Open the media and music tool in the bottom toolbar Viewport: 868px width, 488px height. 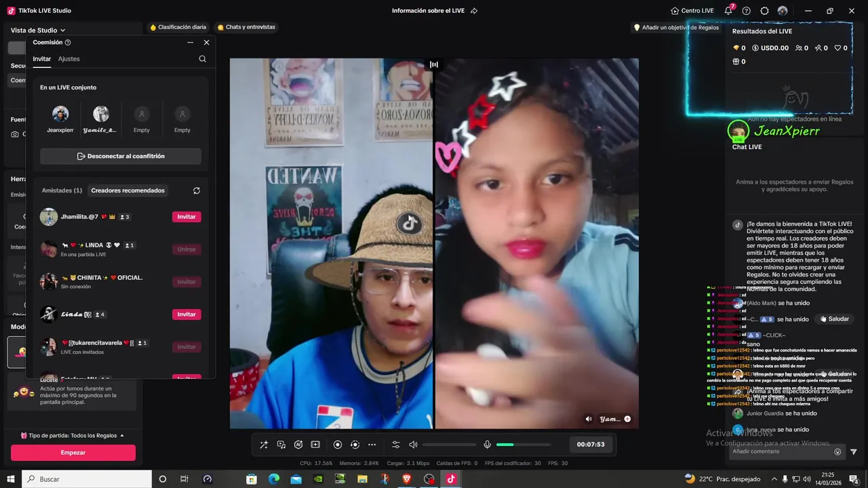(281, 445)
